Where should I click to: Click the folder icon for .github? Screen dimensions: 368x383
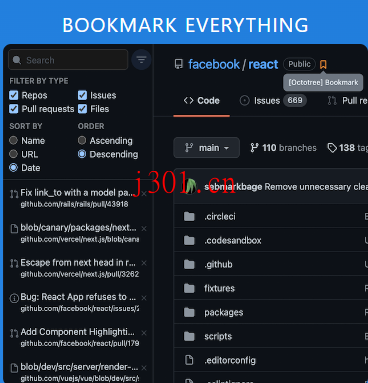[x=189, y=264]
